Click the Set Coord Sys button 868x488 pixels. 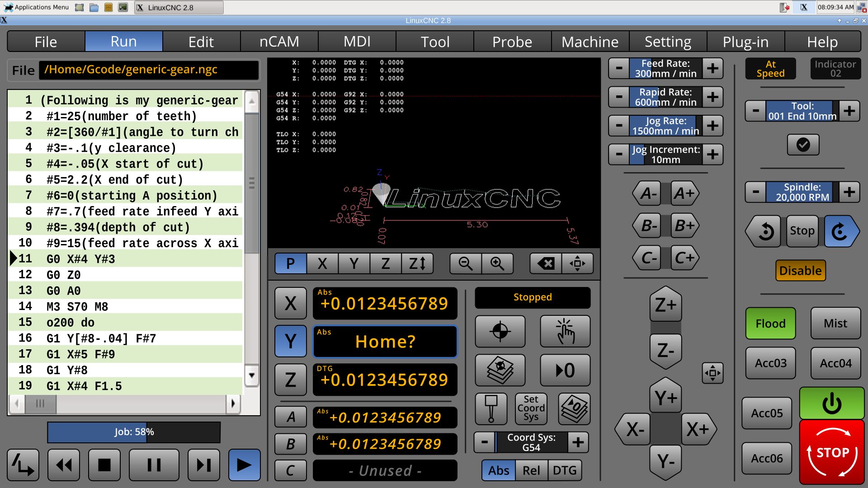[531, 408]
